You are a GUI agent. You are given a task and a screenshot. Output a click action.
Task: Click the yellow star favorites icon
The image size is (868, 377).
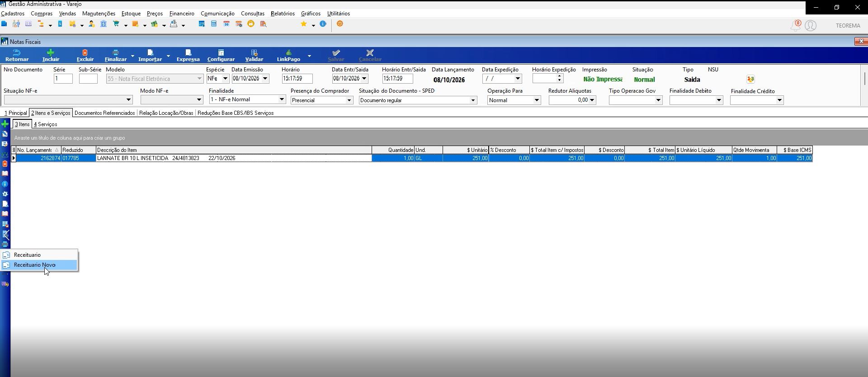click(x=304, y=24)
